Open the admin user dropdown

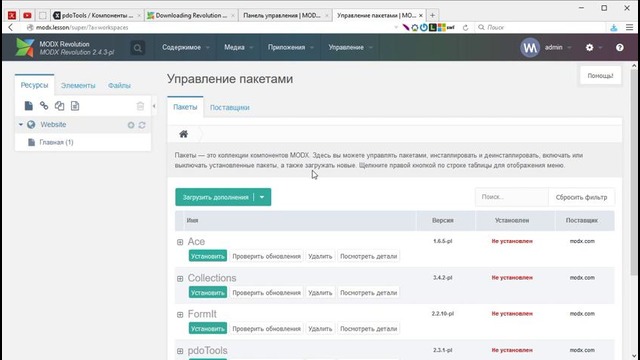tap(558, 47)
